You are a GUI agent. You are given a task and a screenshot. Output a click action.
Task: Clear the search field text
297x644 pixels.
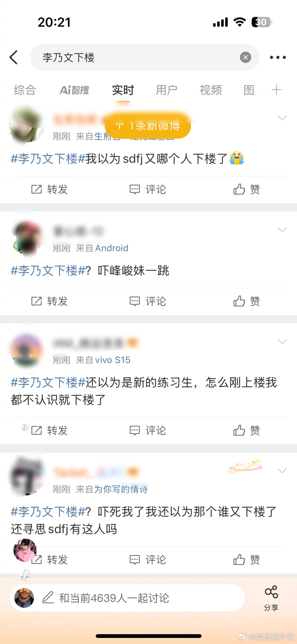[x=245, y=57]
